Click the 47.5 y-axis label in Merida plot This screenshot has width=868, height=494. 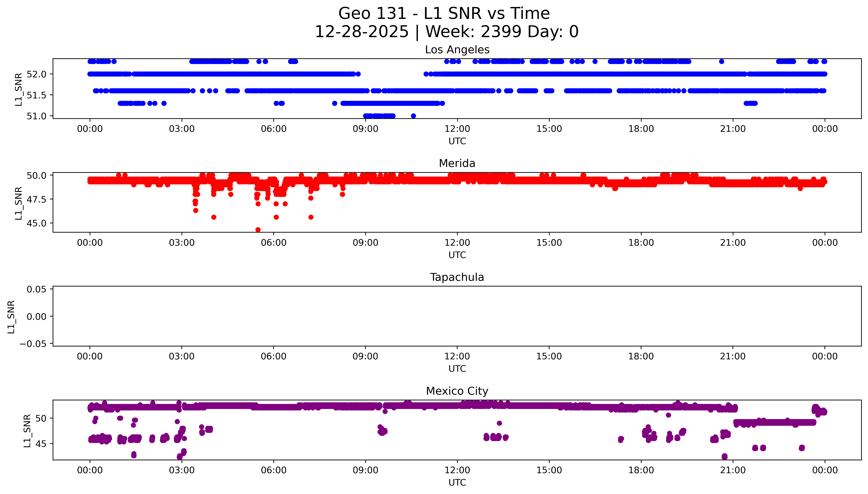tap(36, 199)
